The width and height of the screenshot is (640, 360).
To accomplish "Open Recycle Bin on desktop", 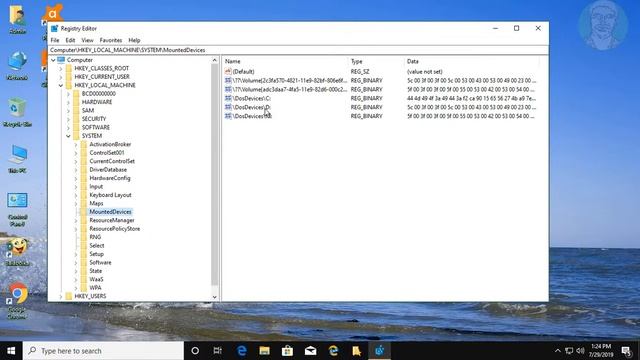I will [17, 113].
